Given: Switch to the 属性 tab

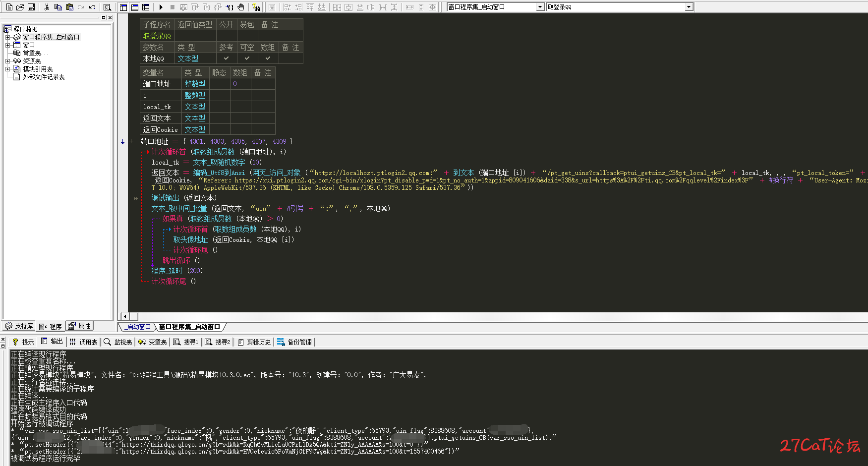Looking at the screenshot, I should (x=79, y=326).
